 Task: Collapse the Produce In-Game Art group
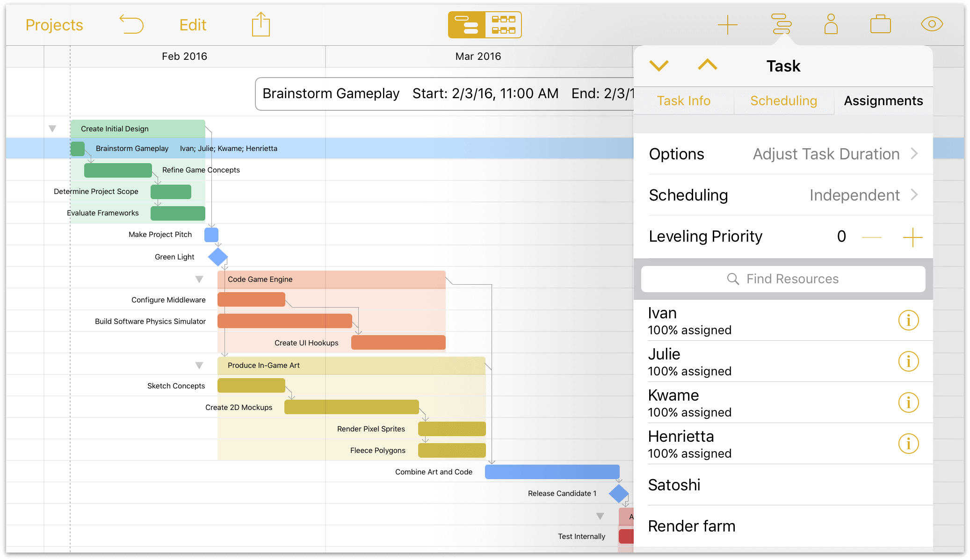point(199,365)
